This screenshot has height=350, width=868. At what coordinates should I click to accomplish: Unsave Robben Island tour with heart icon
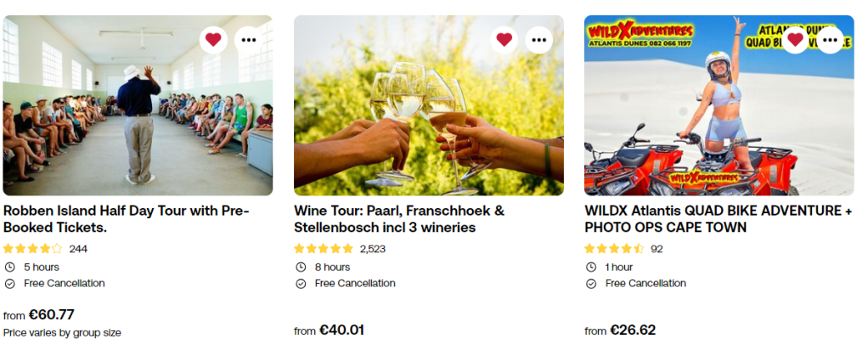(213, 39)
